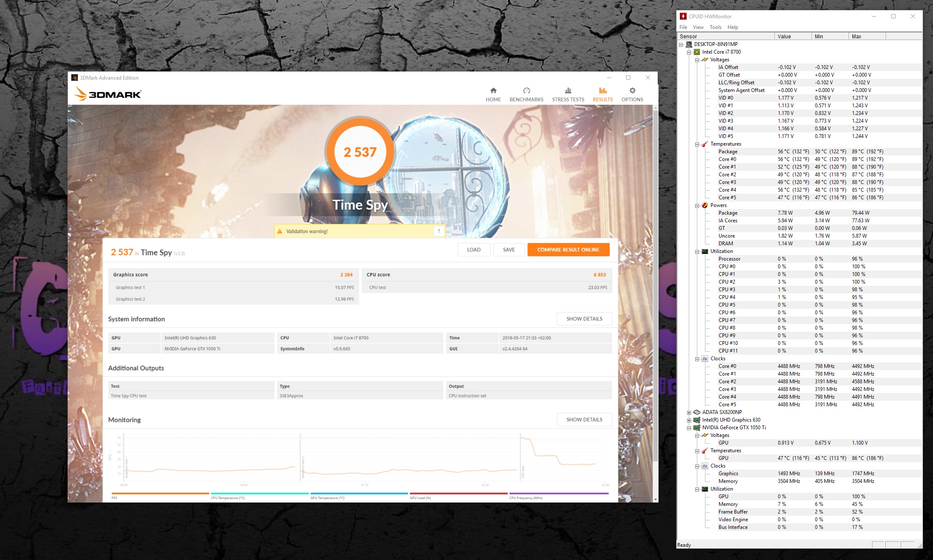This screenshot has height=560, width=933.
Task: Click the GPU Voltages lightning icon
Action: [x=705, y=435]
